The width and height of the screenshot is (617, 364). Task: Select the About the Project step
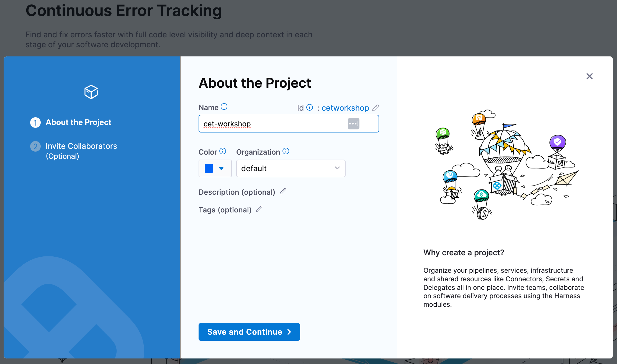(x=78, y=122)
